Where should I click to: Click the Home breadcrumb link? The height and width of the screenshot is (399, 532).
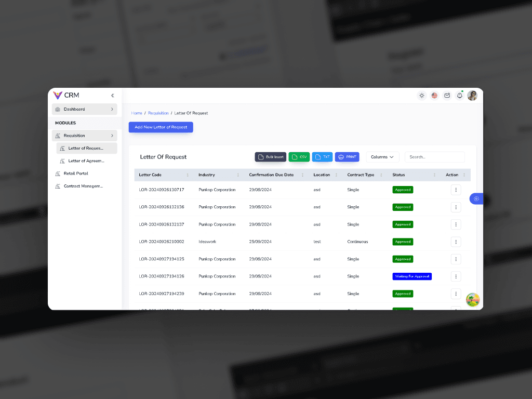click(137, 113)
